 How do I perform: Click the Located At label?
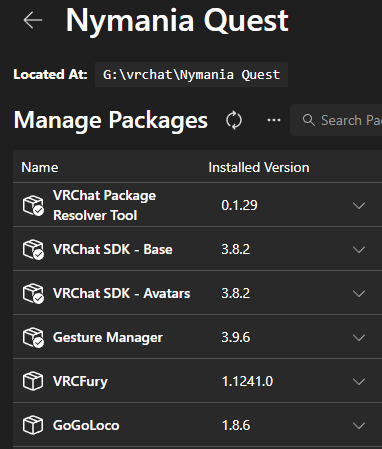[50, 74]
